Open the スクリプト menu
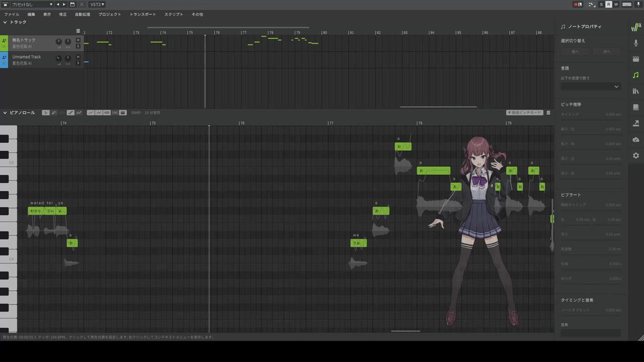 (174, 14)
